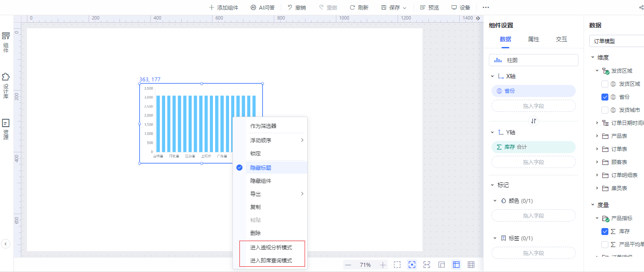Click the layout overlay icon
Screen dimensions: 644x272
pyautogui.click(x=442, y=265)
